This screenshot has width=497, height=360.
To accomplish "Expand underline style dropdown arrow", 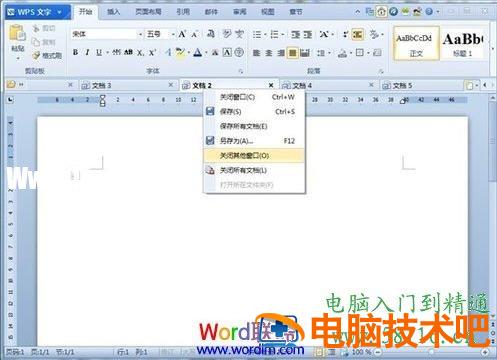I will point(107,53).
